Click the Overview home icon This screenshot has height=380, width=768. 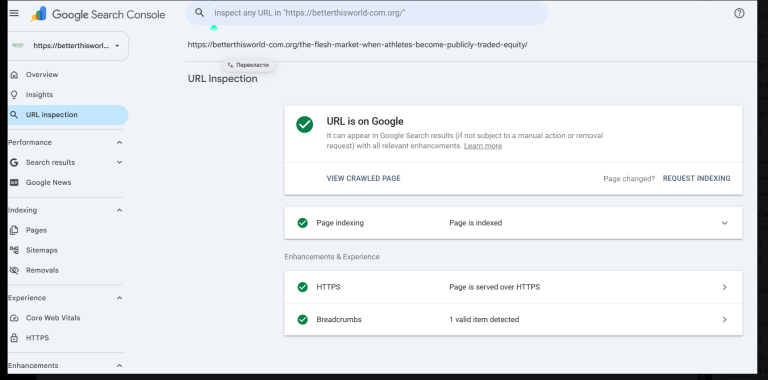pyautogui.click(x=14, y=75)
